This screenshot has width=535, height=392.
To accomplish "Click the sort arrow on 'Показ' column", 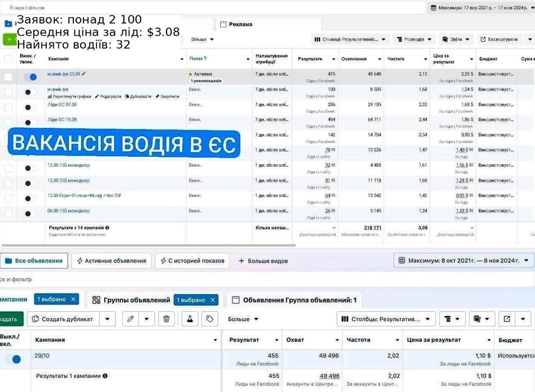I will point(205,58).
